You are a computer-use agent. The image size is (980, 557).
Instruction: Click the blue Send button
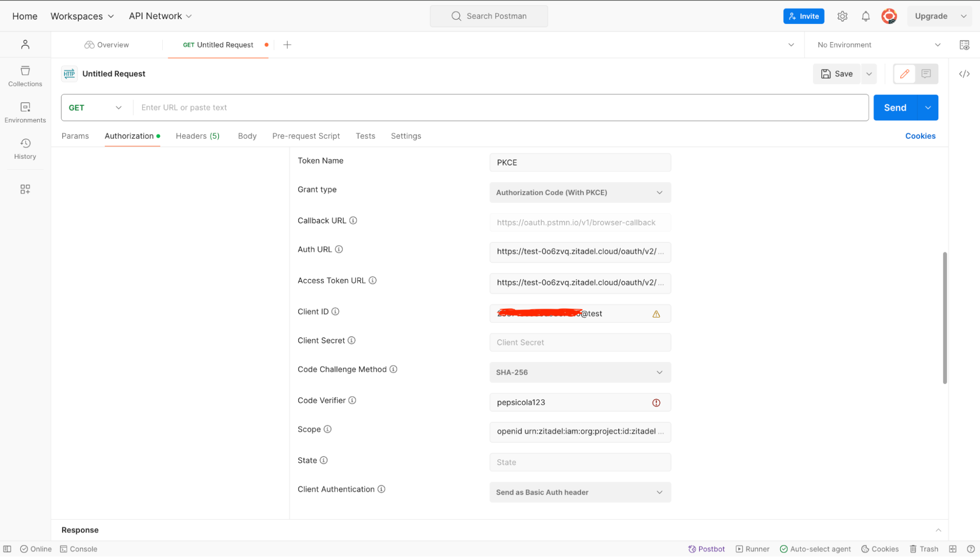[895, 108]
